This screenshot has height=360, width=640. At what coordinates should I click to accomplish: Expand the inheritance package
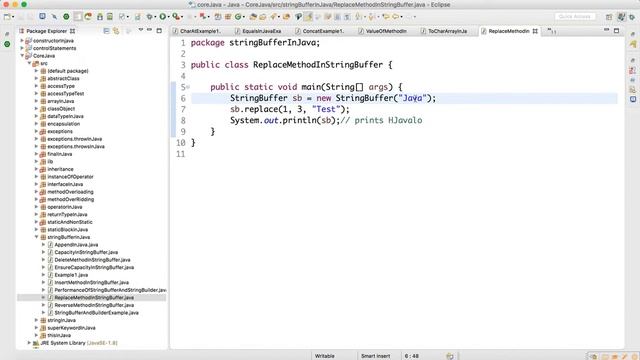point(36,169)
